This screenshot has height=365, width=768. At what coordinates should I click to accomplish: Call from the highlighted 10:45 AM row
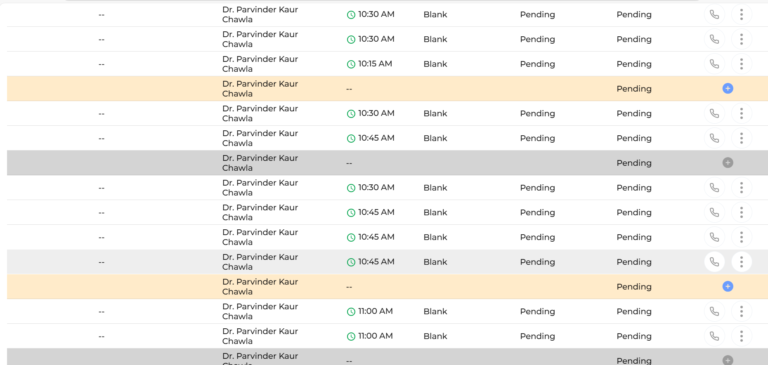point(714,262)
